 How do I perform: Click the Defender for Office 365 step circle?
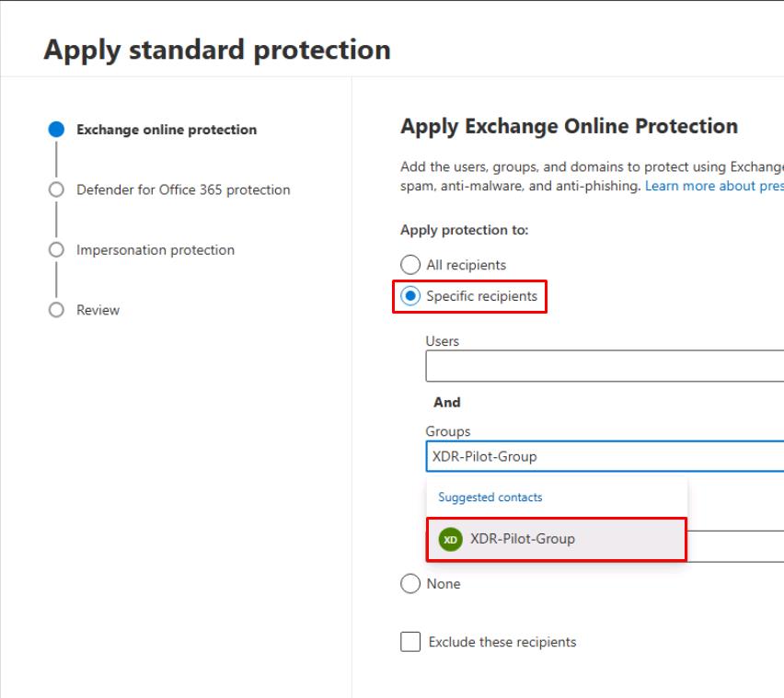[x=56, y=189]
